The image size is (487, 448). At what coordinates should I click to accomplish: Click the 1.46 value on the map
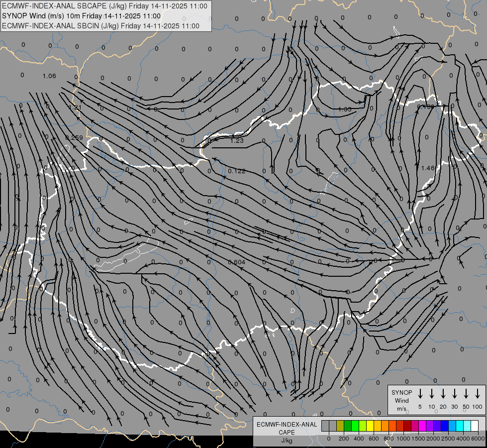tap(428, 168)
